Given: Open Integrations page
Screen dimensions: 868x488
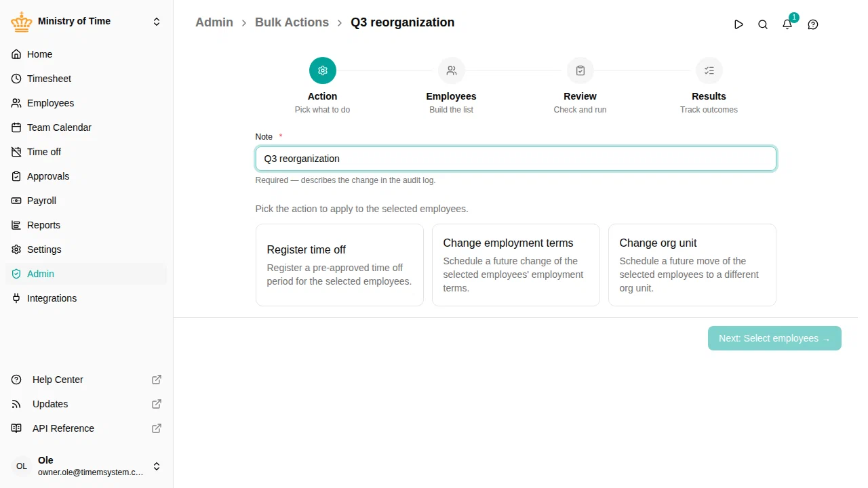Looking at the screenshot, I should [x=86, y=298].
